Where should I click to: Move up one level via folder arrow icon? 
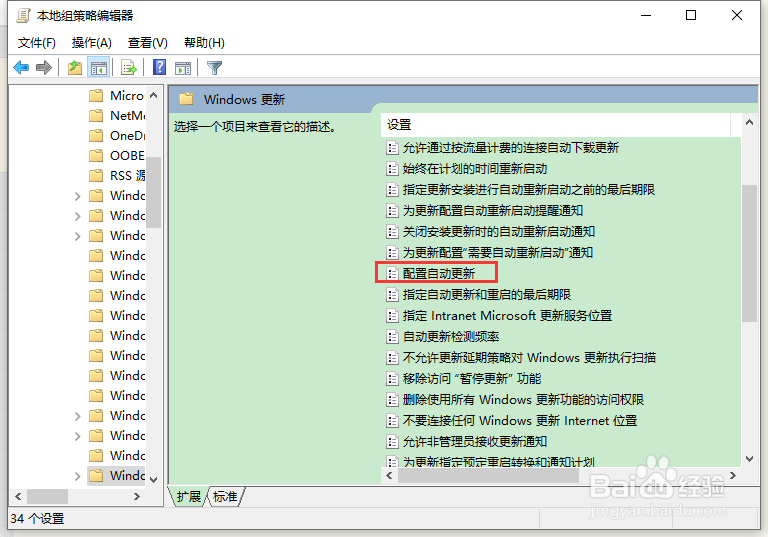click(75, 68)
